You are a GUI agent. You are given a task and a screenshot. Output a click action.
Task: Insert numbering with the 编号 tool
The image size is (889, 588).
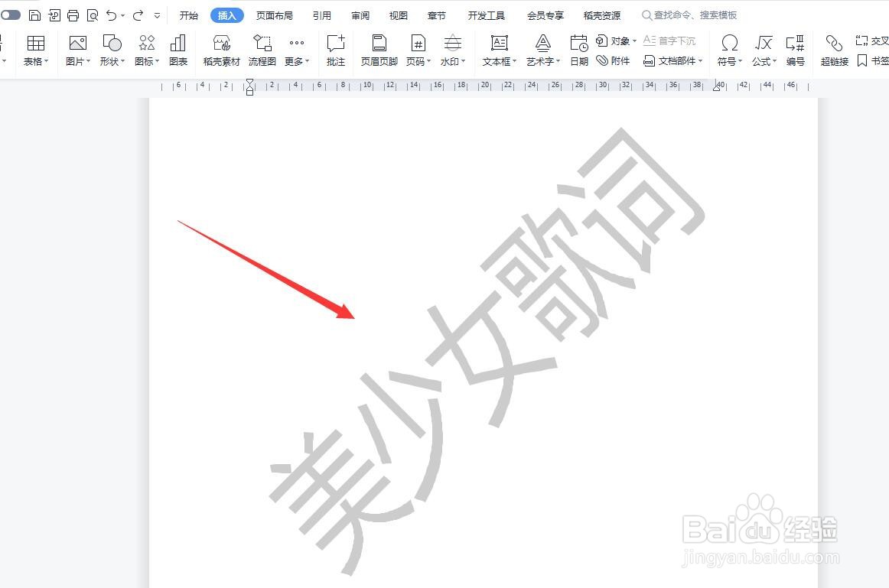[796, 50]
